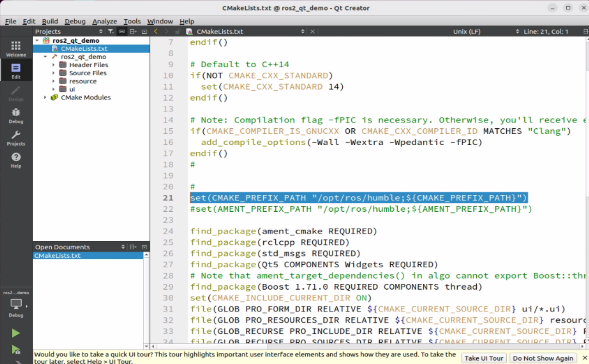Open ros2_qt_demo kit selector monitor icon
Image resolution: width=589 pixels, height=364 pixels.
pos(16,304)
